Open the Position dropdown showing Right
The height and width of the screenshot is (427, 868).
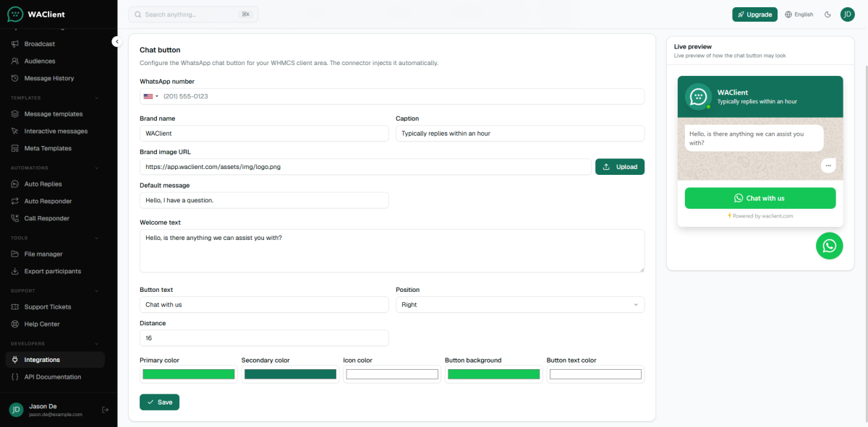point(520,304)
